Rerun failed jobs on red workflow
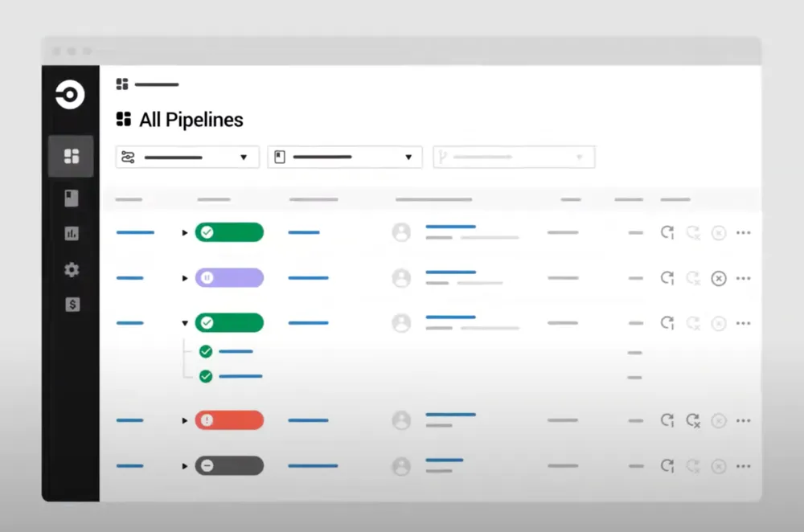804x532 pixels. click(692, 420)
